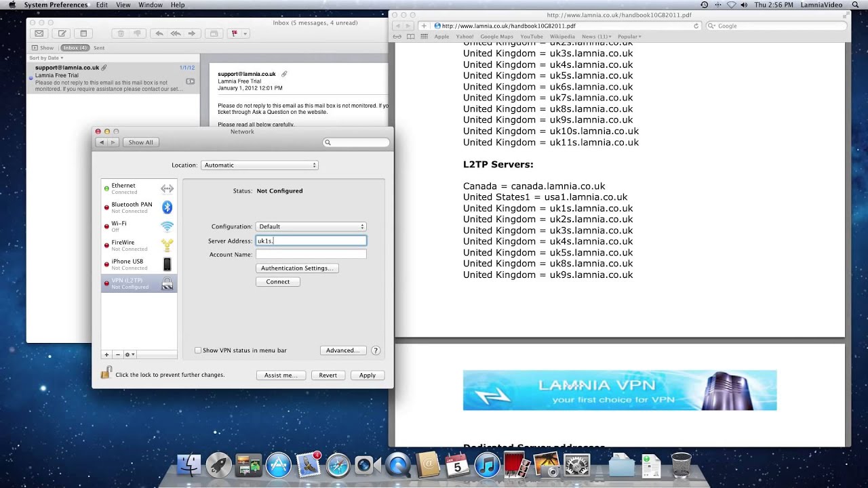Open the View menu in menu bar
The width and height of the screenshot is (868, 488).
coord(123,5)
